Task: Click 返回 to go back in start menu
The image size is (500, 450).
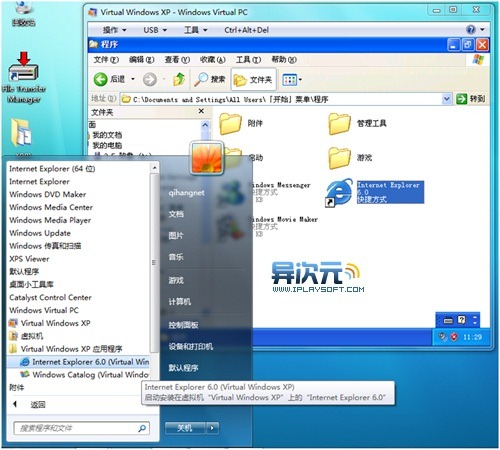Action: click(x=37, y=405)
